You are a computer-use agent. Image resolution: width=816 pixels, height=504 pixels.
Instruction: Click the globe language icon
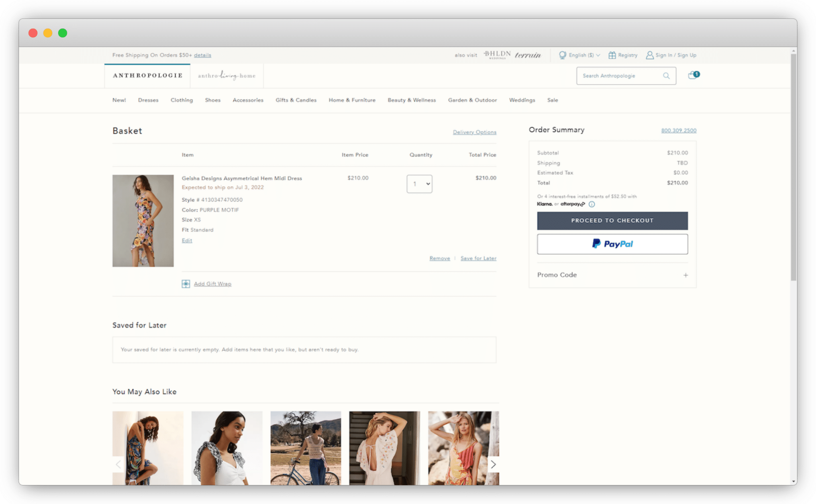pos(563,55)
